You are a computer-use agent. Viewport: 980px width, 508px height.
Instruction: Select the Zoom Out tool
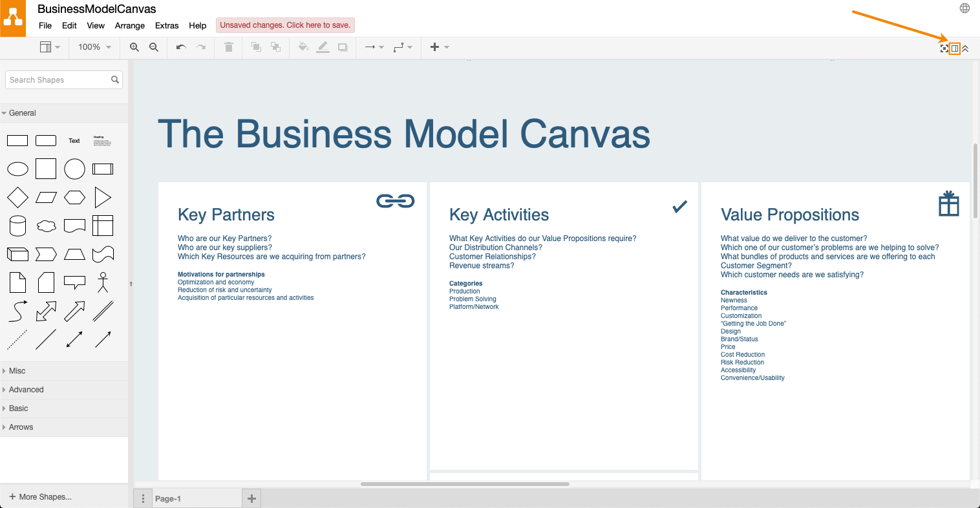[x=153, y=47]
